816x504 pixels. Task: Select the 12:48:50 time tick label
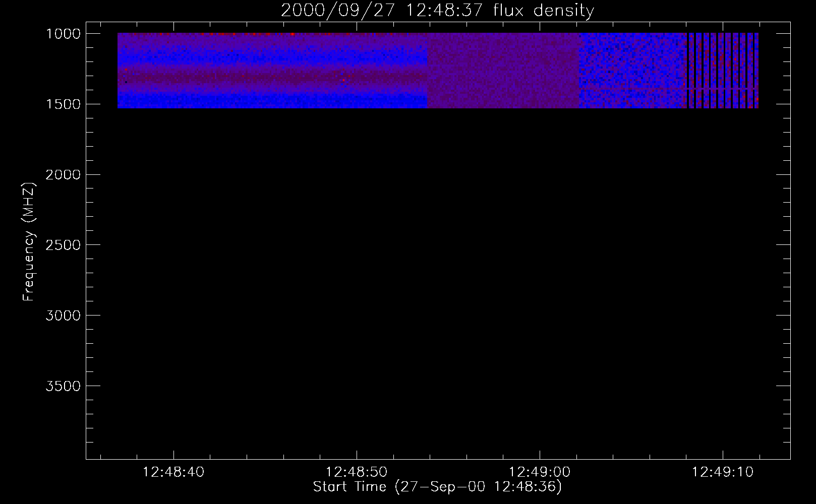coord(357,472)
